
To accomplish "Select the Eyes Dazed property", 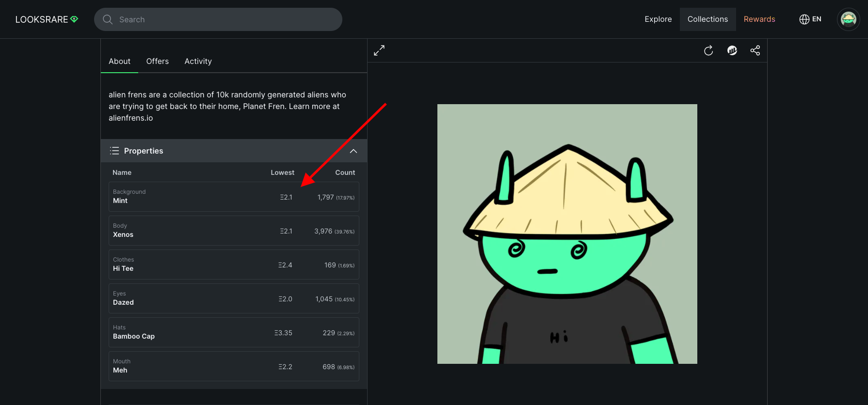I will tap(234, 298).
